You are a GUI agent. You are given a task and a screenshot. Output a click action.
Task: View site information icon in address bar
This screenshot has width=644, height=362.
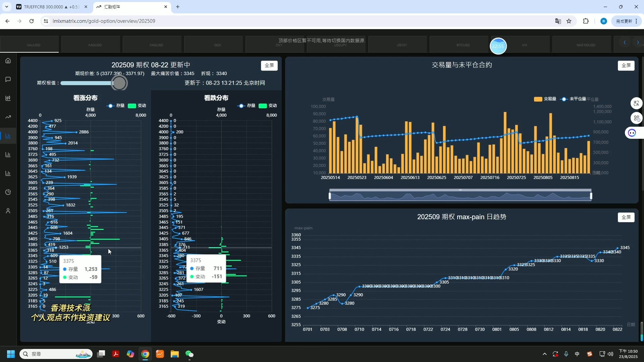(46, 21)
